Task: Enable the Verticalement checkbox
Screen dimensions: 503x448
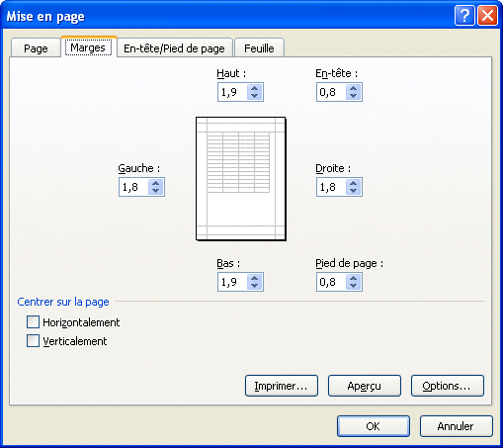Action: [x=33, y=341]
